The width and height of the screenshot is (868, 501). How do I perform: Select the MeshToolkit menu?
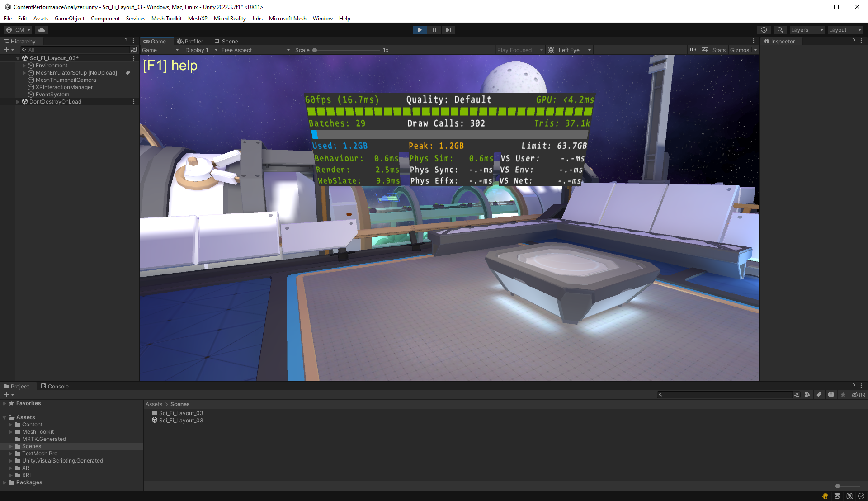[x=167, y=18]
